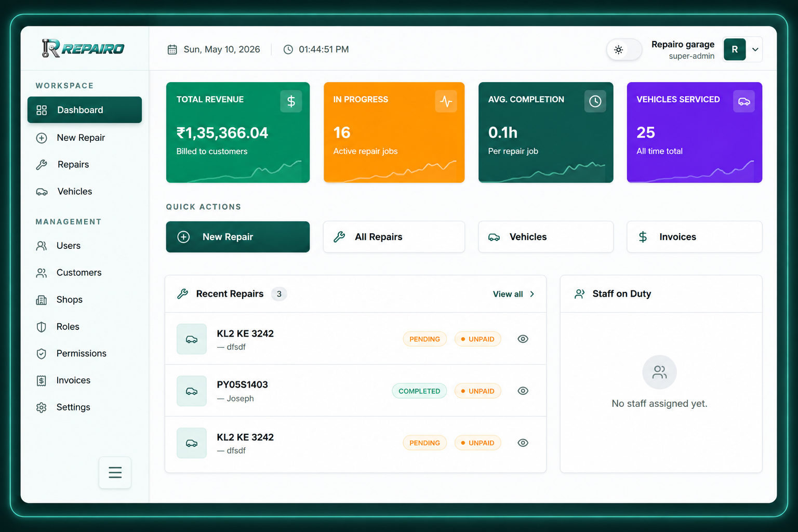This screenshot has height=532, width=798.
Task: Click UNPAID badge on PY05S1403 row
Action: pyautogui.click(x=477, y=391)
